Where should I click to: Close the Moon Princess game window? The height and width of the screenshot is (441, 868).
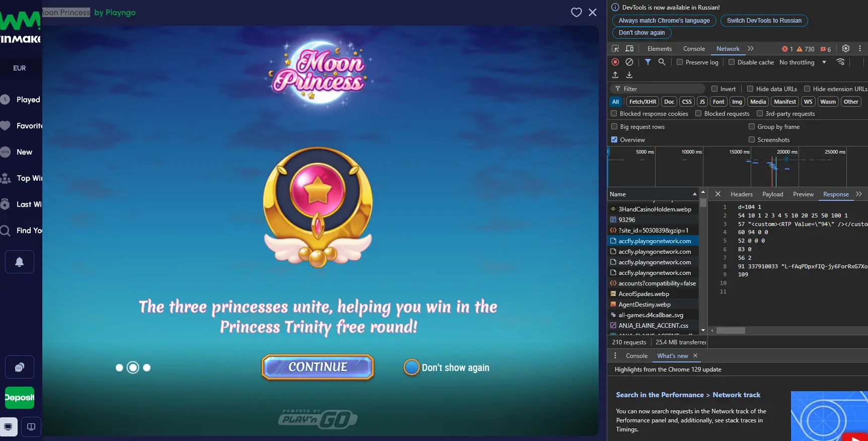tap(593, 12)
